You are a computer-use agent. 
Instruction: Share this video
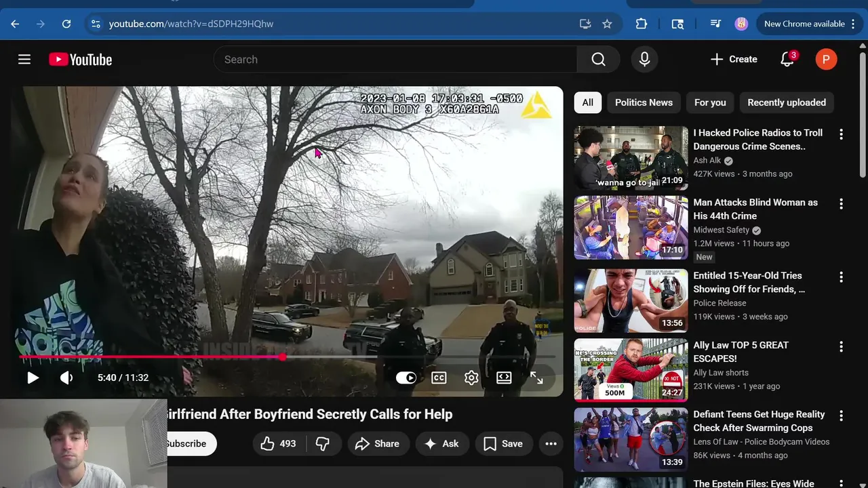[x=378, y=444]
